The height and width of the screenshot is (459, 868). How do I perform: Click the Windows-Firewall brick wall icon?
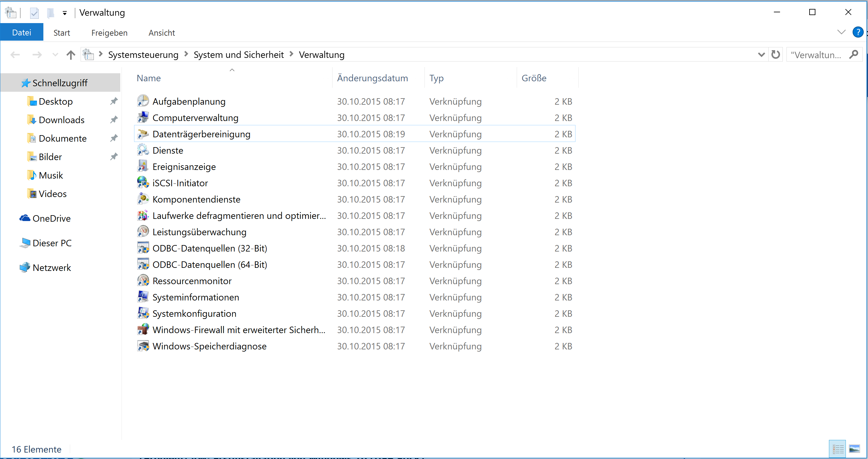[x=143, y=329]
